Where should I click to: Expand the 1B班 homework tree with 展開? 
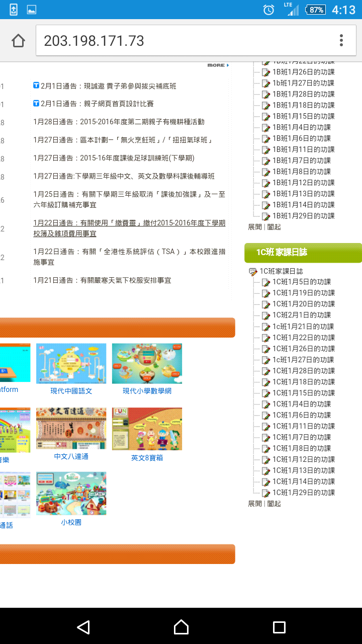[255, 227]
